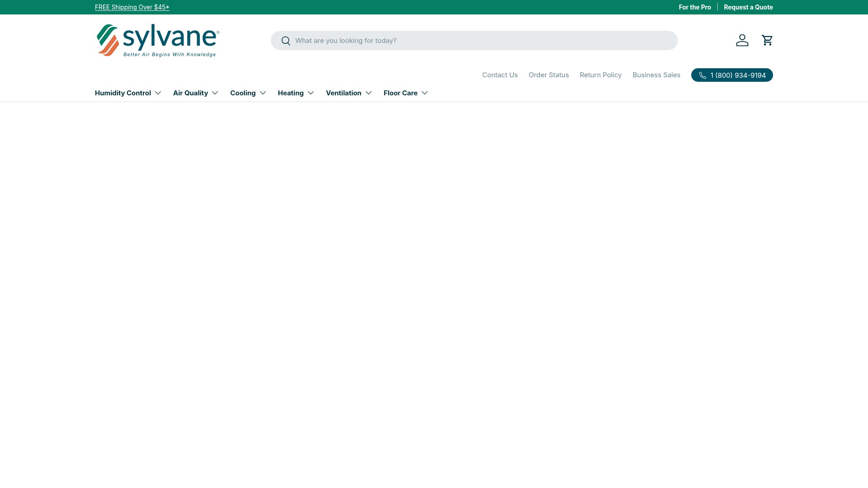
Task: View the Return Policy page
Action: (601, 75)
